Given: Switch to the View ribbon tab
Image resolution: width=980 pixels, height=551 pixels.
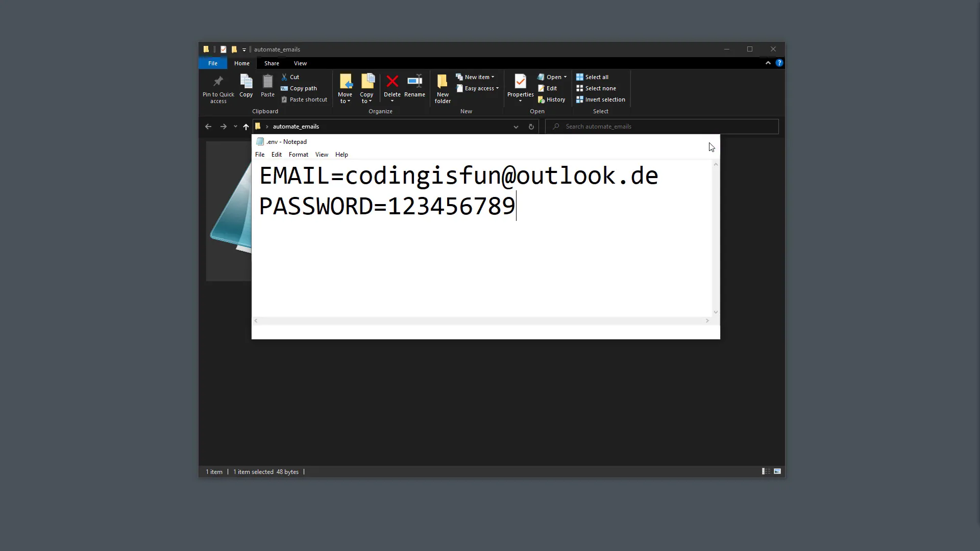Looking at the screenshot, I should 300,63.
